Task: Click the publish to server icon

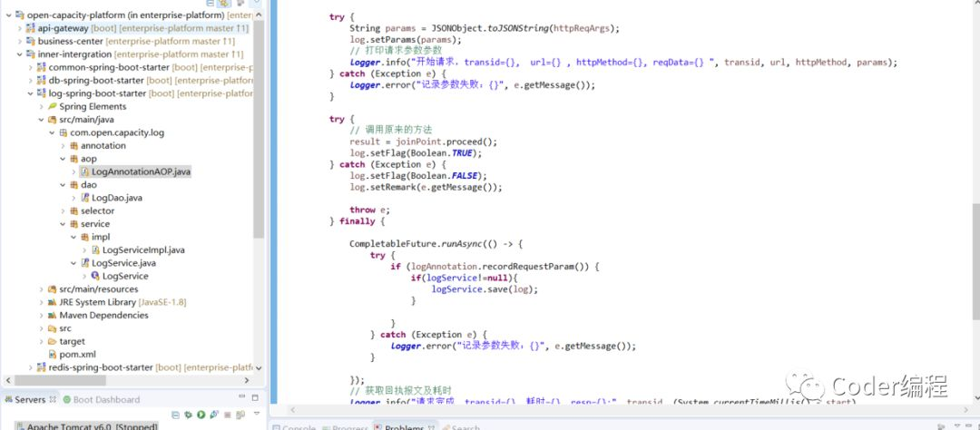Action: tap(240, 415)
